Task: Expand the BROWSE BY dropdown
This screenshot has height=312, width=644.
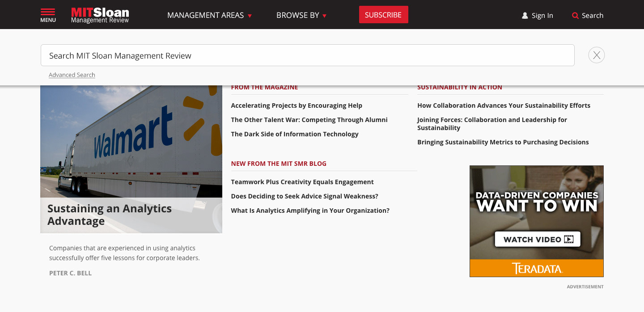Action: point(301,15)
